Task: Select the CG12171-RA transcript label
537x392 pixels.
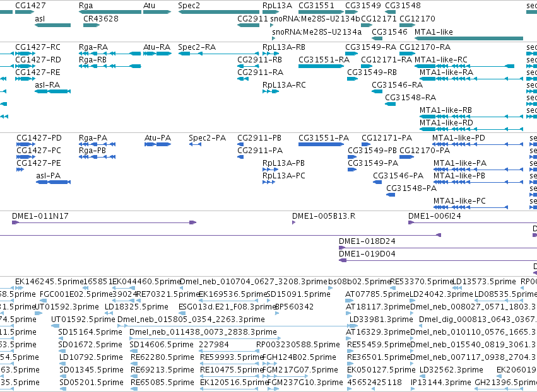Action: tap(386, 60)
